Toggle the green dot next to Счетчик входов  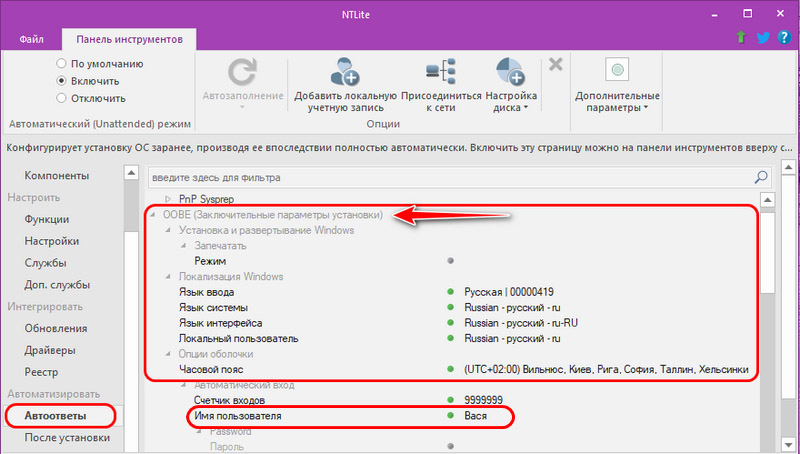tap(451, 400)
